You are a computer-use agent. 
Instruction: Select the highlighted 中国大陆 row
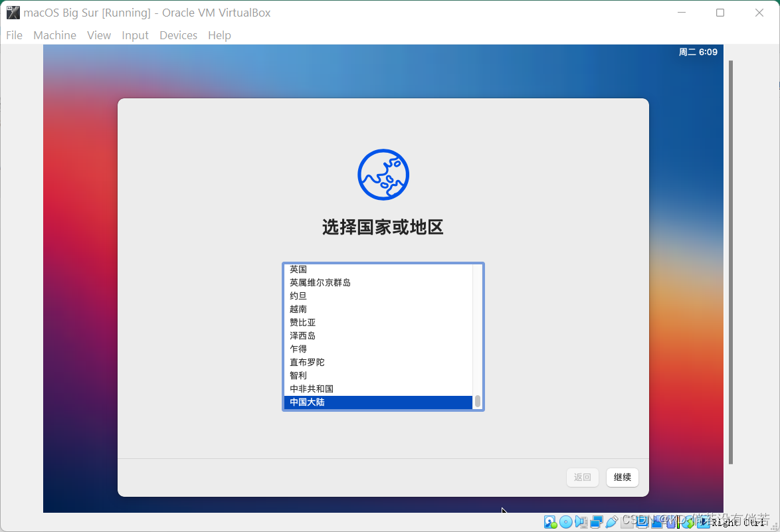[378, 402]
